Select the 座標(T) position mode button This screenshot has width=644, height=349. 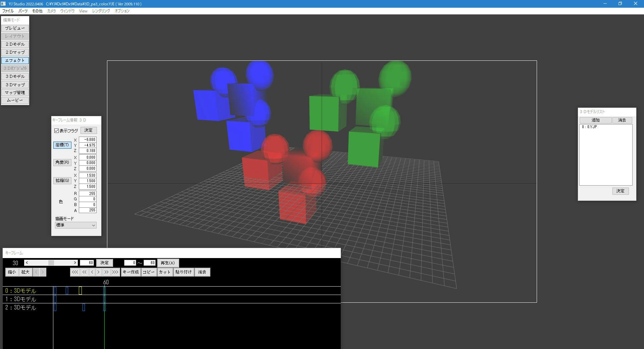[x=62, y=145]
